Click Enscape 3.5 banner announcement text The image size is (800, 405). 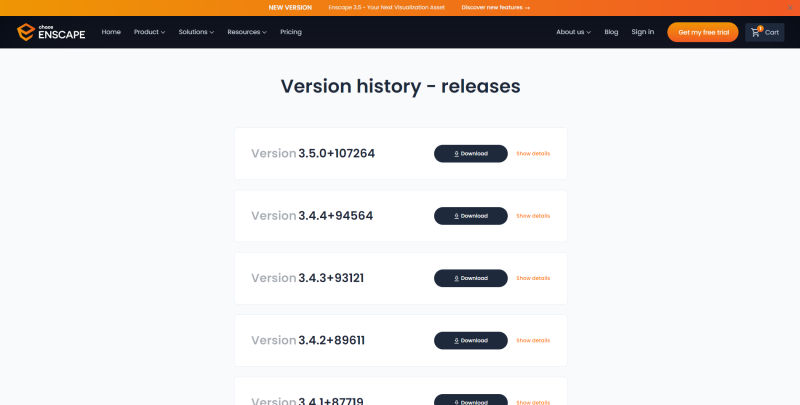point(386,8)
